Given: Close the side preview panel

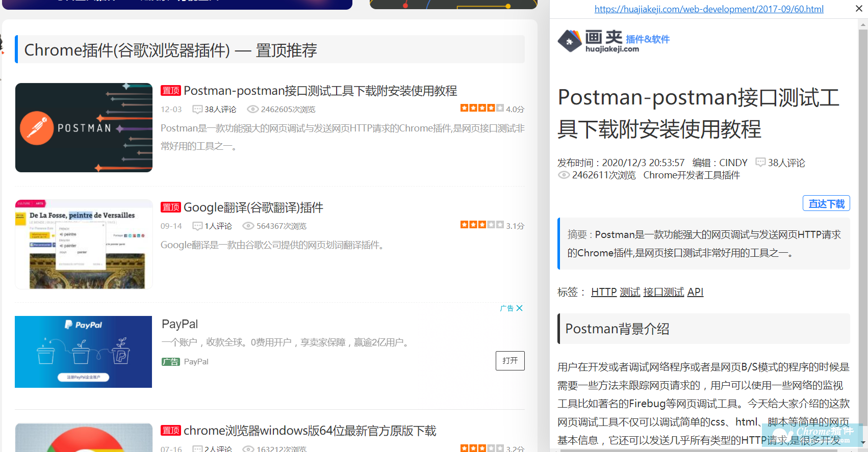Looking at the screenshot, I should coord(859,9).
